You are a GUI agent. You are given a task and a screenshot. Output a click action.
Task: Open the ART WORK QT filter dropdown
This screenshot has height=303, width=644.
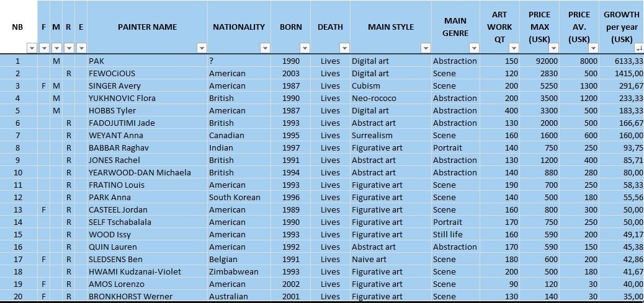[514, 48]
